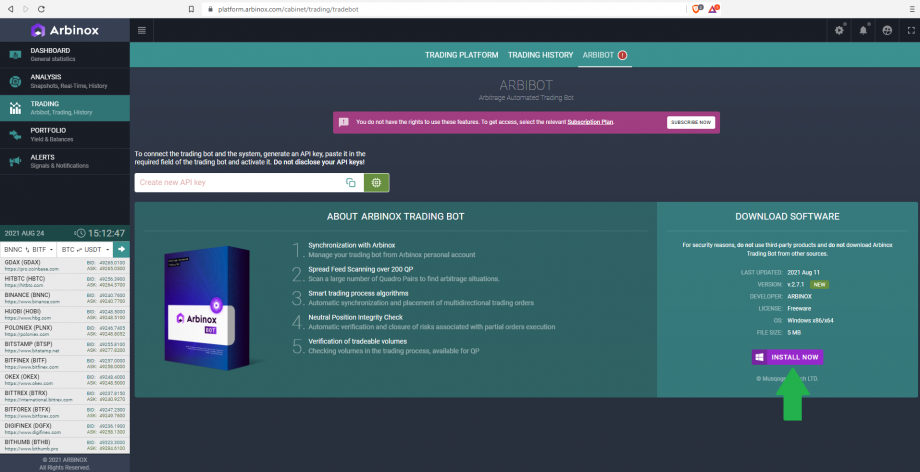Follow the Subscription Plan link
920x472 pixels.
pos(590,122)
